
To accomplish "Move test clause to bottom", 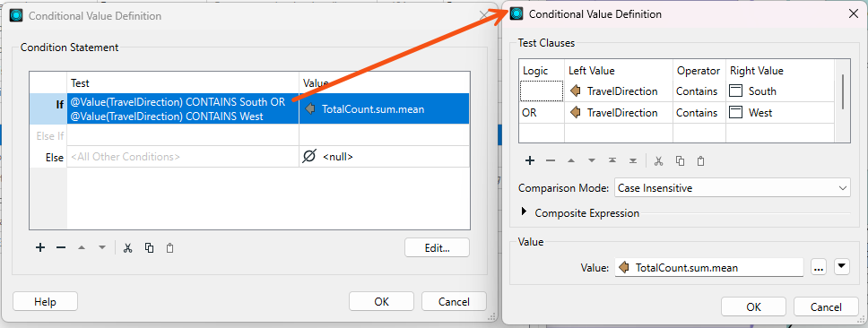I will (x=633, y=161).
